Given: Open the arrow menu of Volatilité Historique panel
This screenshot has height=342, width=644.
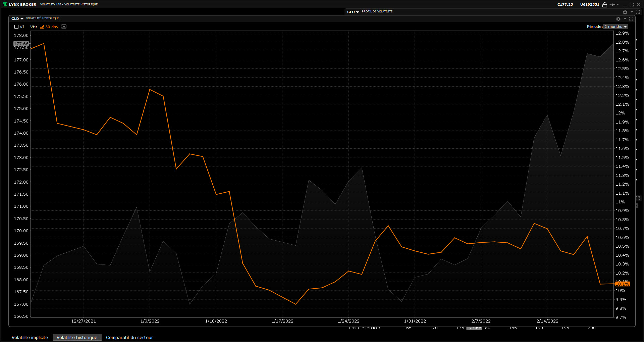Looking at the screenshot, I should click(x=625, y=18).
